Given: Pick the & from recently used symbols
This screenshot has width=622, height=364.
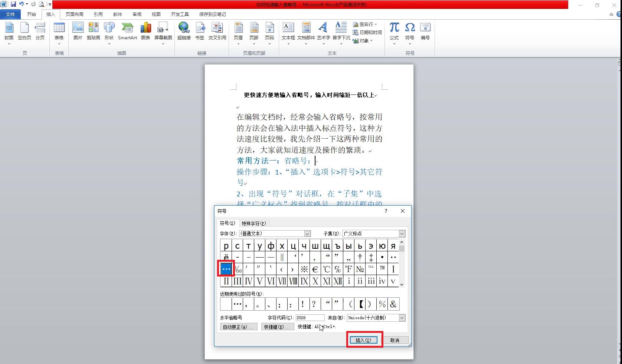Looking at the screenshot, I should [x=393, y=304].
